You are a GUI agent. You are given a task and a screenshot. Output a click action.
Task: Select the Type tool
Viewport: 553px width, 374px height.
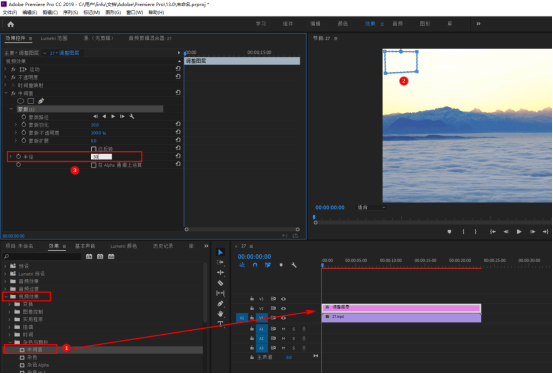coord(220,324)
